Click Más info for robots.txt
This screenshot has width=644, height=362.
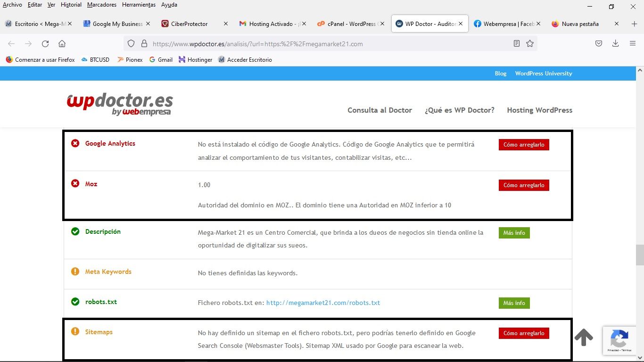[514, 303]
